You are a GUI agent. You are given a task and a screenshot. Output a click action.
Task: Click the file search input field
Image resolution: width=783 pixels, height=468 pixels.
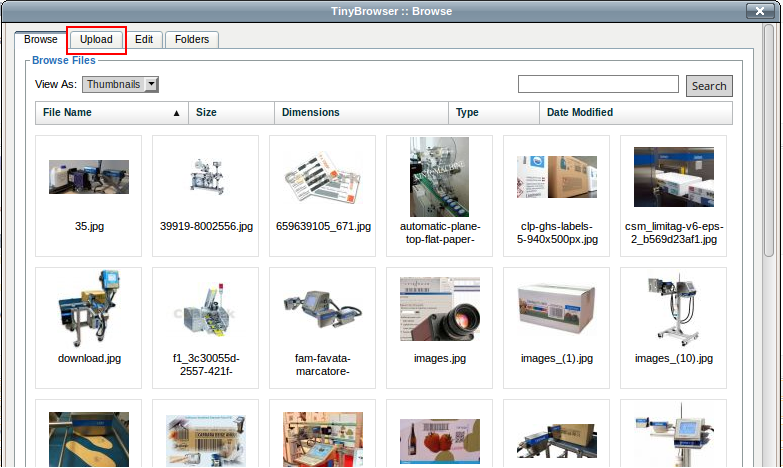pos(598,84)
